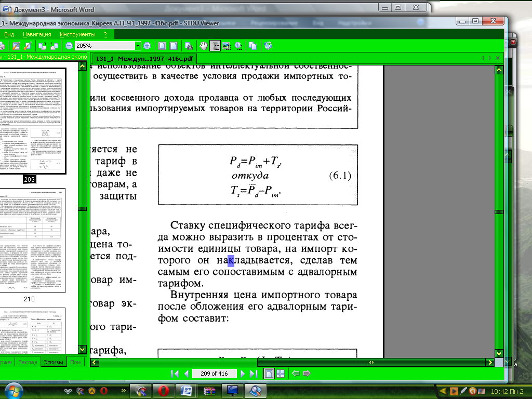This screenshot has width=532, height=399.
Task: Click the zoom out minus icon
Action: [x=69, y=46]
